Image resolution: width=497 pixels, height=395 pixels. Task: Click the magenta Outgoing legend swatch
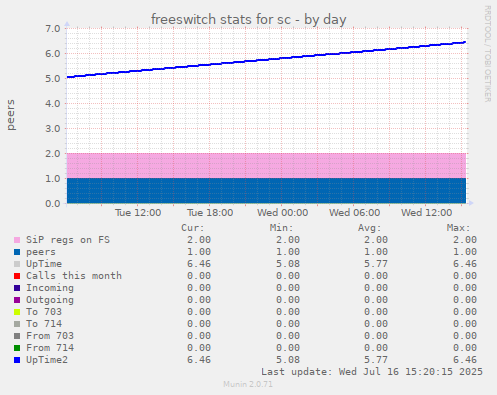point(17,300)
